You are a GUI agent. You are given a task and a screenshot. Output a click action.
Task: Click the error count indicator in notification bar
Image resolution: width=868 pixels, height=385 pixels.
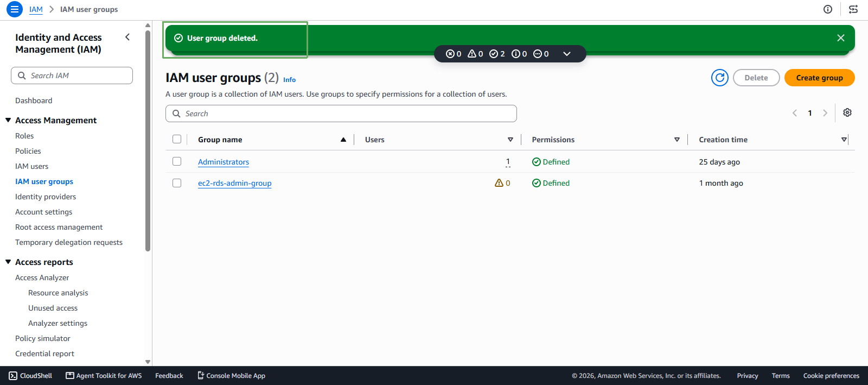click(454, 54)
